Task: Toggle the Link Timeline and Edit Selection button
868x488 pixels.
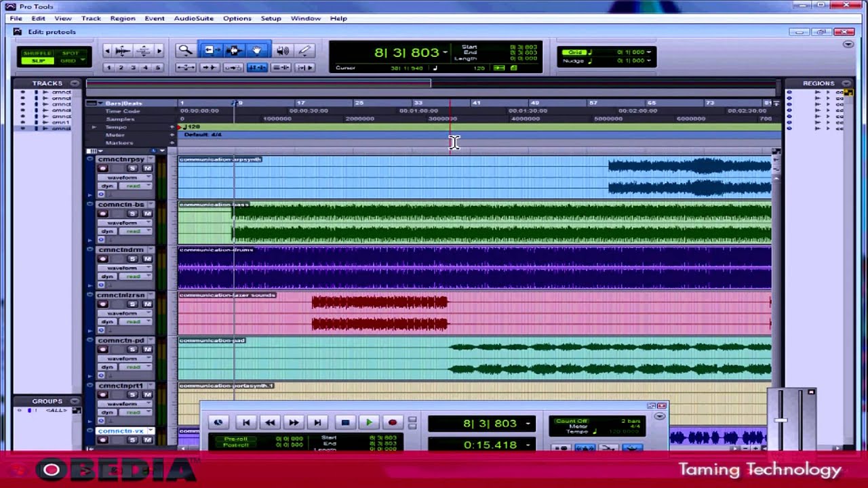Action: tap(257, 67)
